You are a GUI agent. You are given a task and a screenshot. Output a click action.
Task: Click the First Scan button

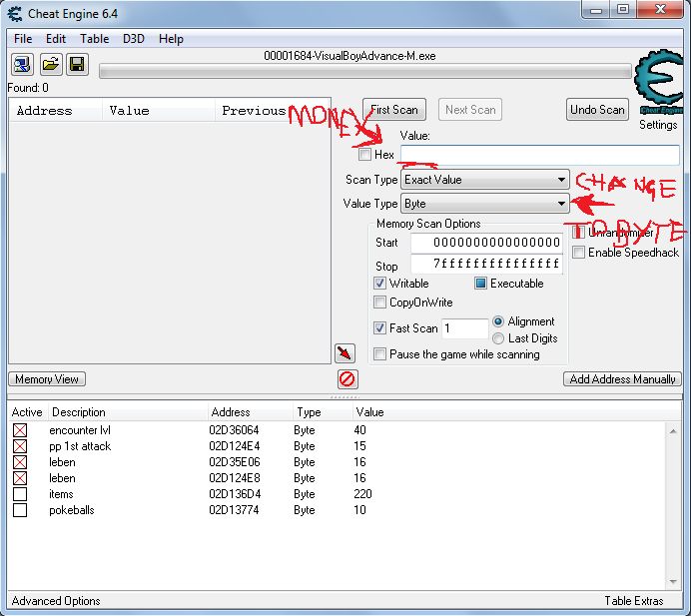point(394,109)
